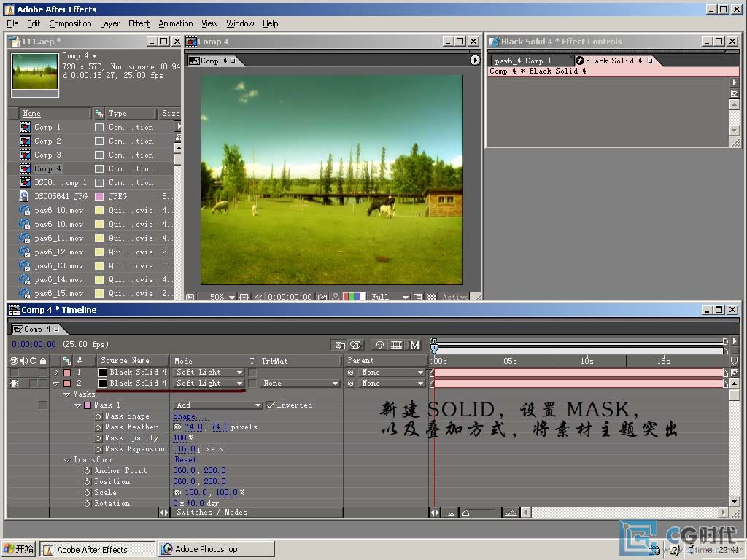Image resolution: width=747 pixels, height=560 pixels.
Task: Toggle the transparency grid checkerboard icon
Action: tap(431, 297)
